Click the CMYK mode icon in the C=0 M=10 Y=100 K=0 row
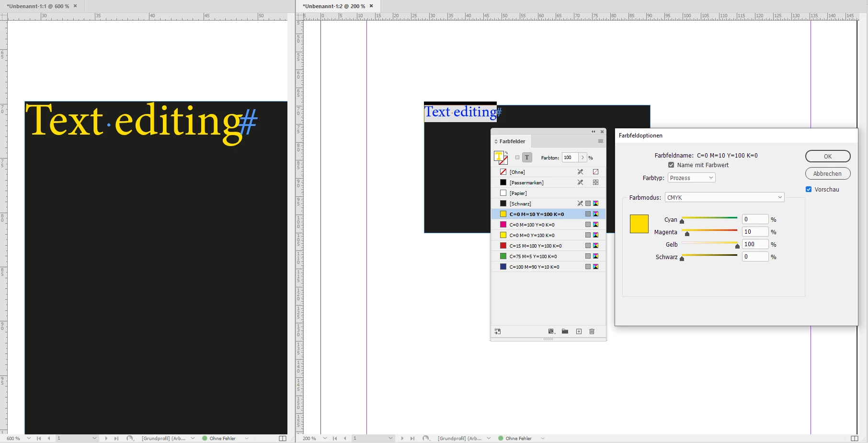This screenshot has height=443, width=868. (596, 214)
